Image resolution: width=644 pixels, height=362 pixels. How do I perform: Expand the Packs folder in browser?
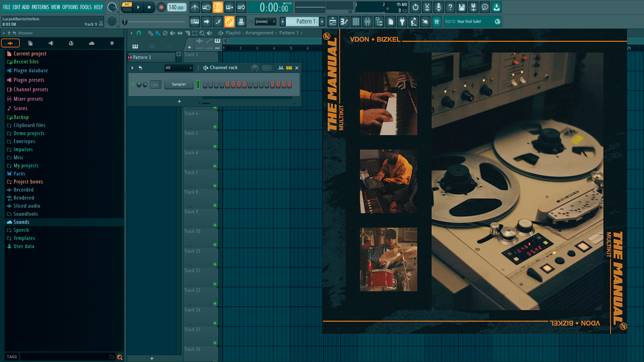(19, 173)
